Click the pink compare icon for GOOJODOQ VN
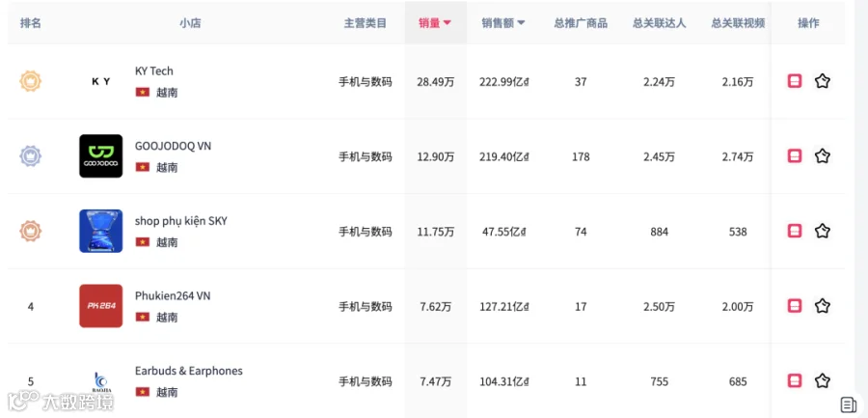 pyautogui.click(x=795, y=156)
